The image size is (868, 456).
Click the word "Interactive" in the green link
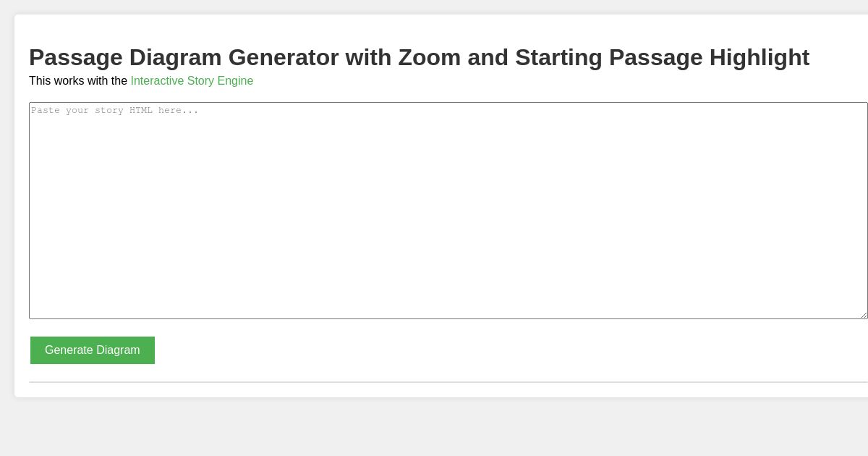(x=157, y=81)
